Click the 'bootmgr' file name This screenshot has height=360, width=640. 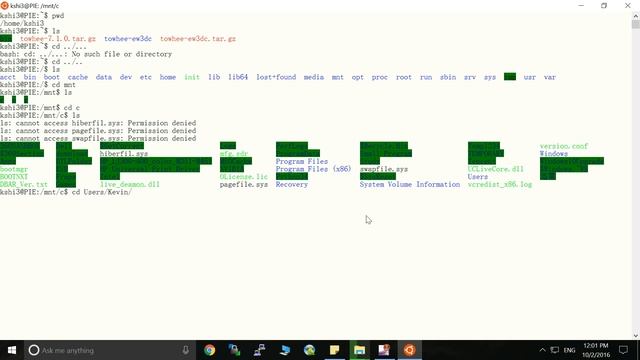click(14, 169)
